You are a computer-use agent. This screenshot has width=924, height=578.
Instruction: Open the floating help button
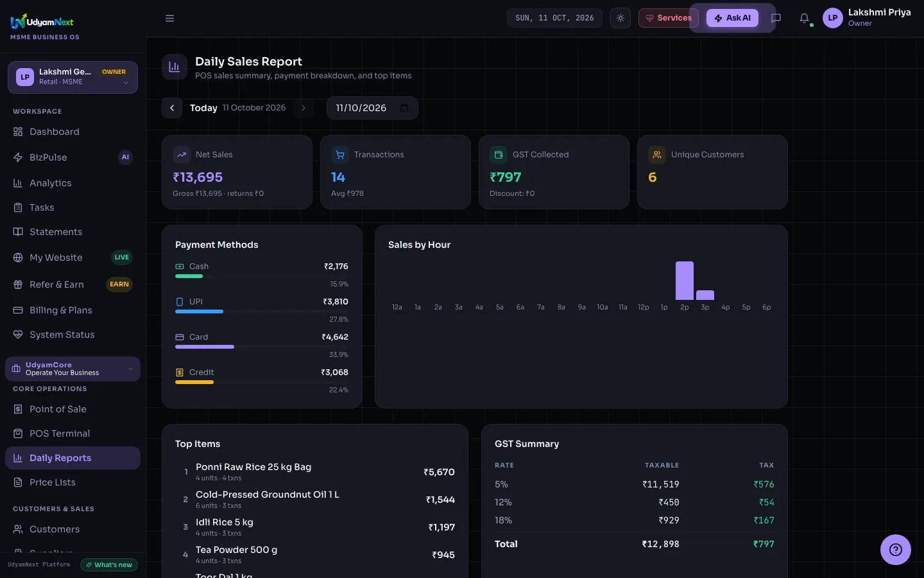[x=896, y=550]
